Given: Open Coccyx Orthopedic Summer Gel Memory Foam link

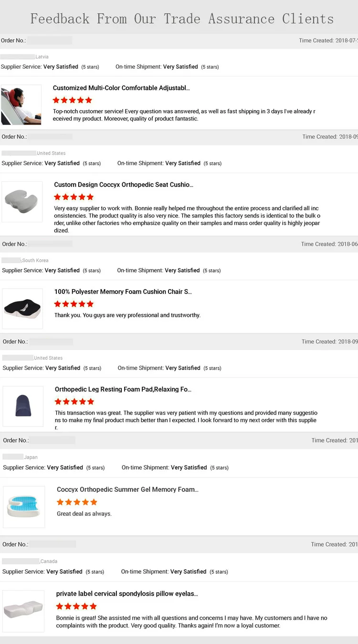Looking at the screenshot, I should (x=127, y=489).
